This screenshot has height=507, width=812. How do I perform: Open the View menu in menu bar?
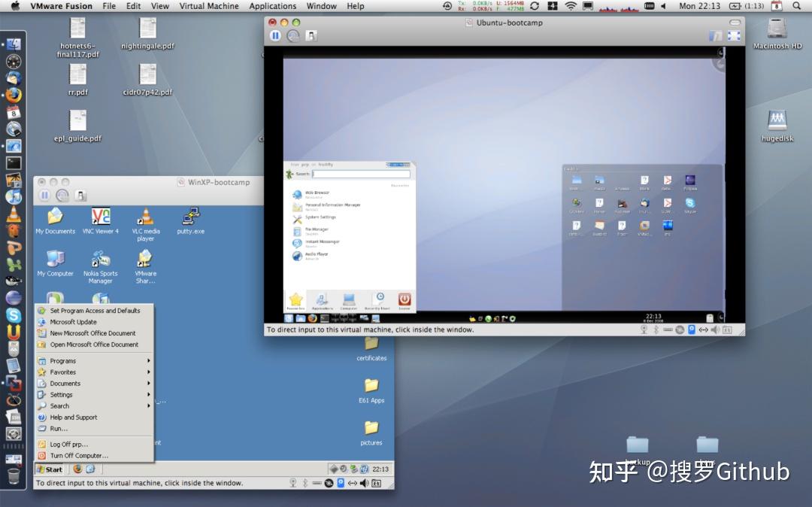(159, 6)
